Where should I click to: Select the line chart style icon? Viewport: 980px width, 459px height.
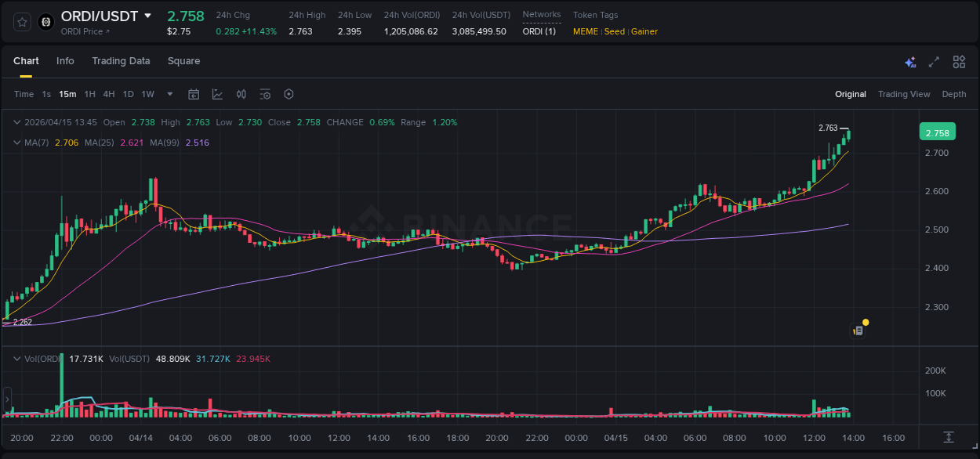pos(217,94)
